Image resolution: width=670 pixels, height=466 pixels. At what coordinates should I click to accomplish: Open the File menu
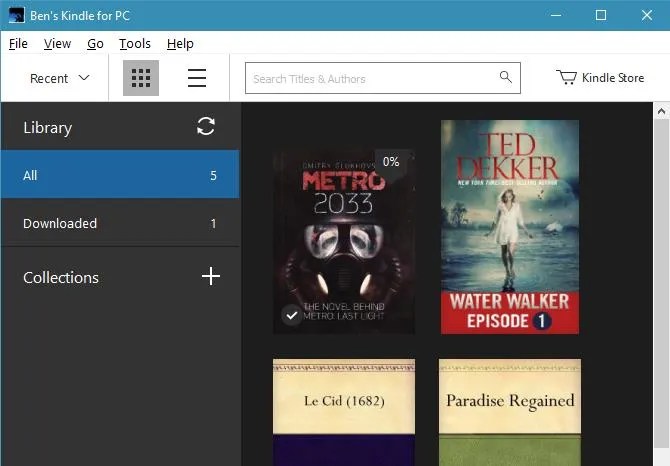point(18,44)
